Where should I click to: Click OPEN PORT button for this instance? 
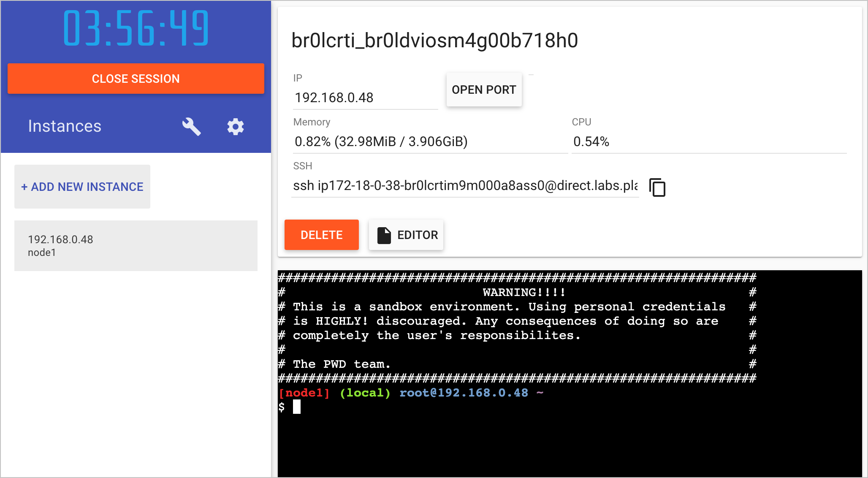pos(484,90)
